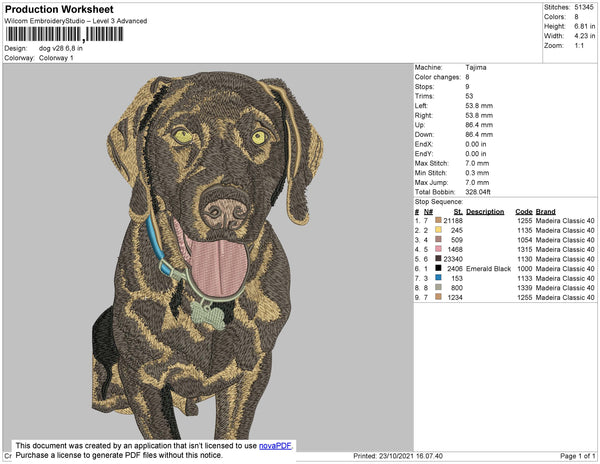The width and height of the screenshot is (600, 464).
Task: Click the Production Worksheet title
Action: click(x=59, y=10)
